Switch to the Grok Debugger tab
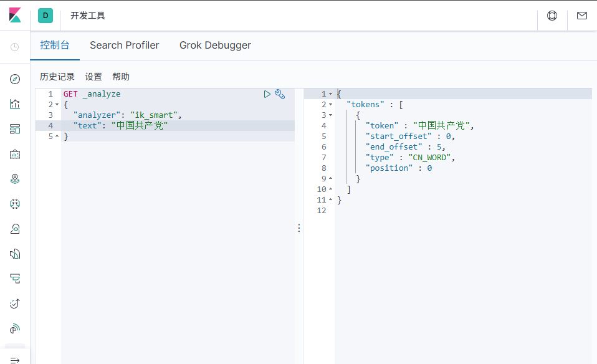This screenshot has width=597, height=364. click(x=215, y=45)
